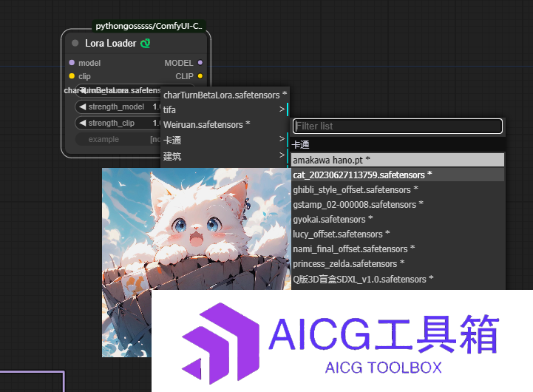The width and height of the screenshot is (533, 392).
Task: Click the green link icon on Lora Loader title
Action: tap(146, 43)
